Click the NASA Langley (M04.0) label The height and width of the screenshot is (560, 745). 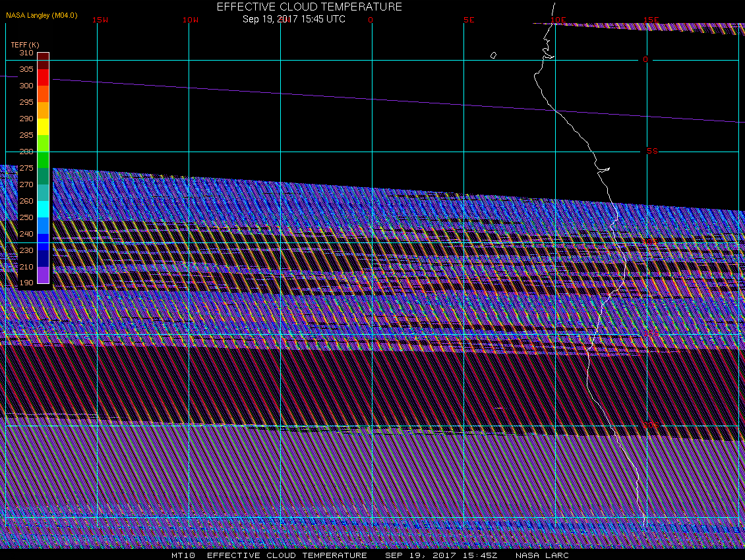[42, 15]
